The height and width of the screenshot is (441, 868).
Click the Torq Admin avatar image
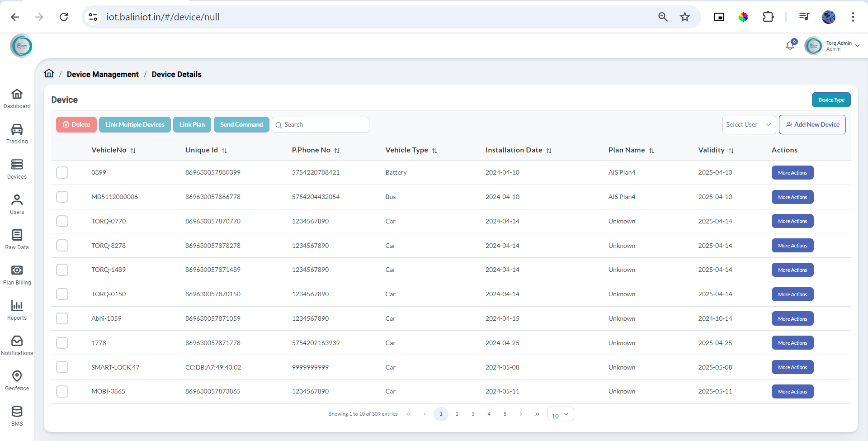coord(813,46)
